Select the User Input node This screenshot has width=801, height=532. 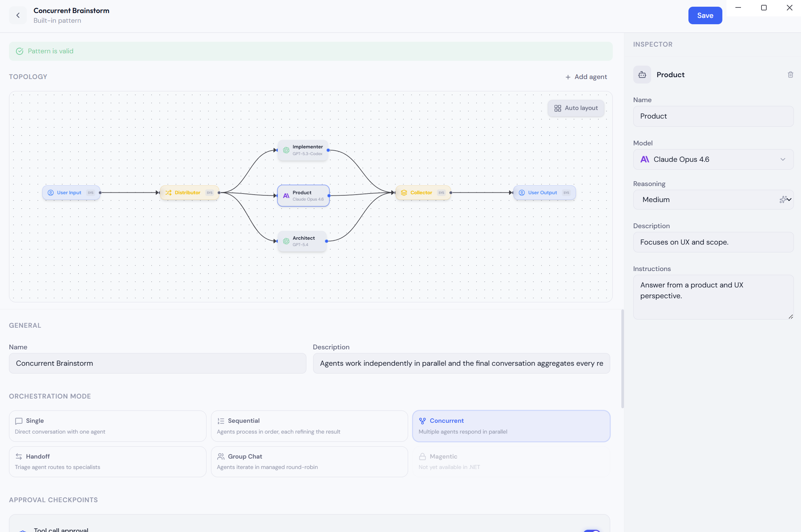point(71,193)
